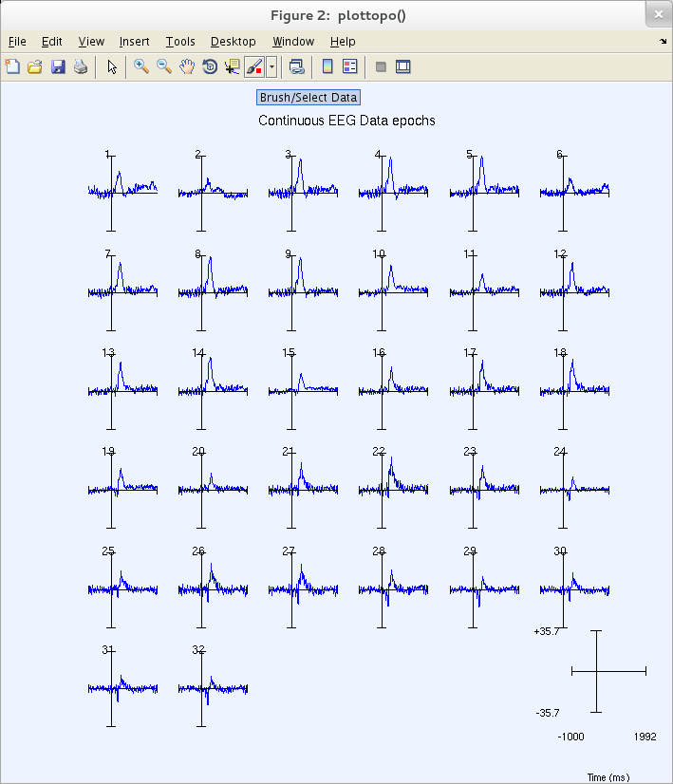Open a file with the folder icon
The width and height of the screenshot is (673, 784).
[35, 66]
